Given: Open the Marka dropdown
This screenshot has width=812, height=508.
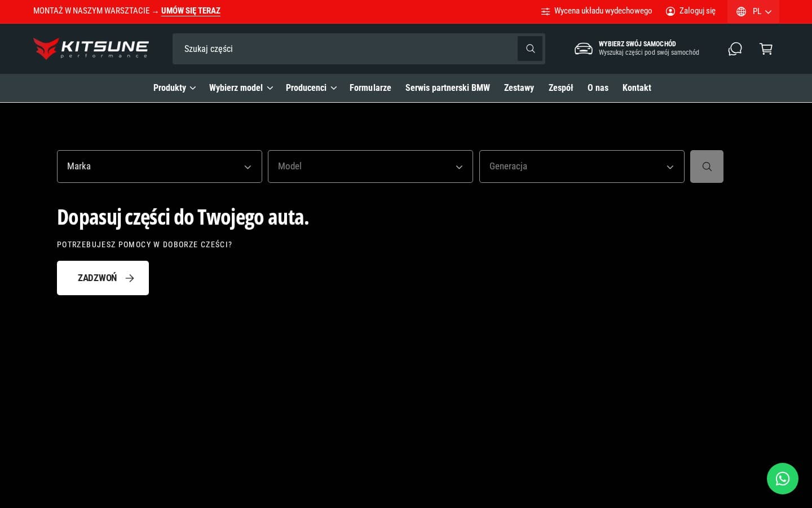Looking at the screenshot, I should coord(159,167).
